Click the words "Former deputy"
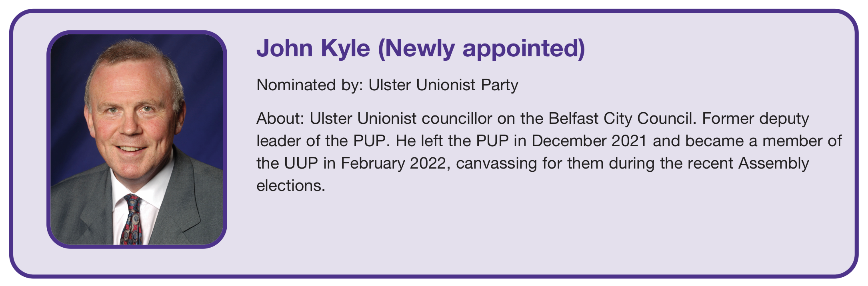Image resolution: width=868 pixels, height=286 pixels. (x=755, y=119)
